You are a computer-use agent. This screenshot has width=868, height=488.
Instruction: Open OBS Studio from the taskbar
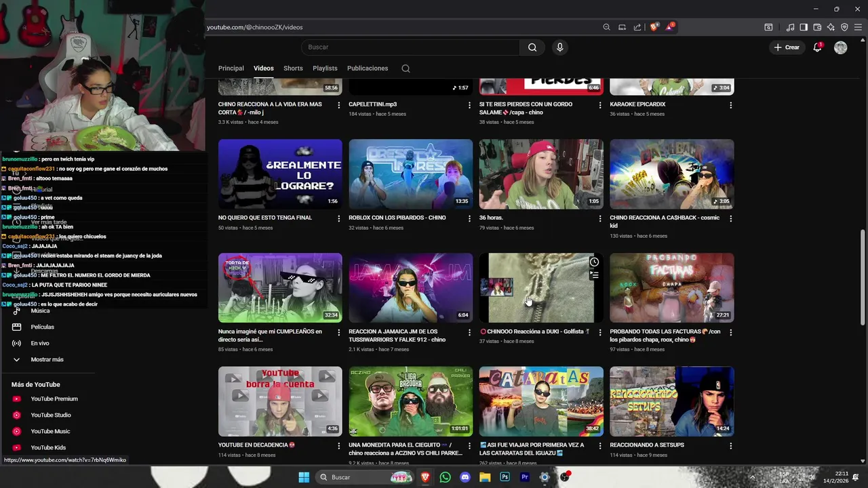[x=564, y=477]
